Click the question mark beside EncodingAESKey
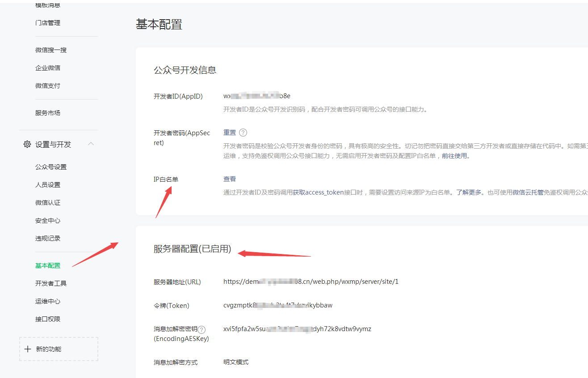 click(x=202, y=329)
